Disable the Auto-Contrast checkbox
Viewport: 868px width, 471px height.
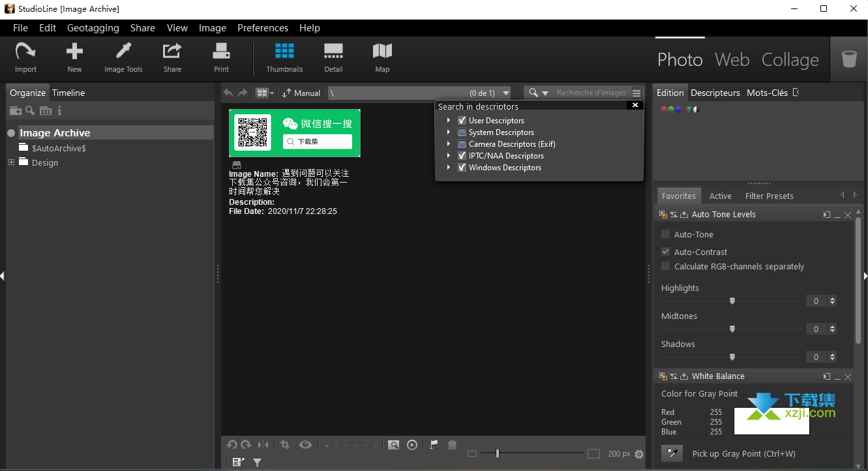click(665, 252)
